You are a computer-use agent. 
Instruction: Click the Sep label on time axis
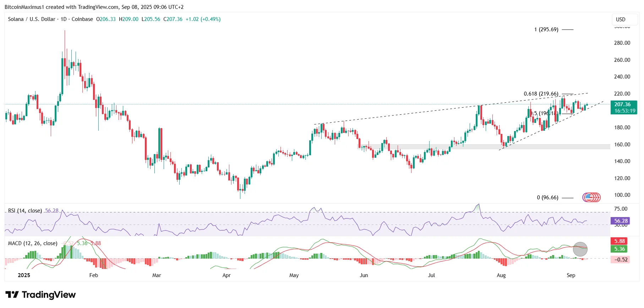[x=571, y=275]
